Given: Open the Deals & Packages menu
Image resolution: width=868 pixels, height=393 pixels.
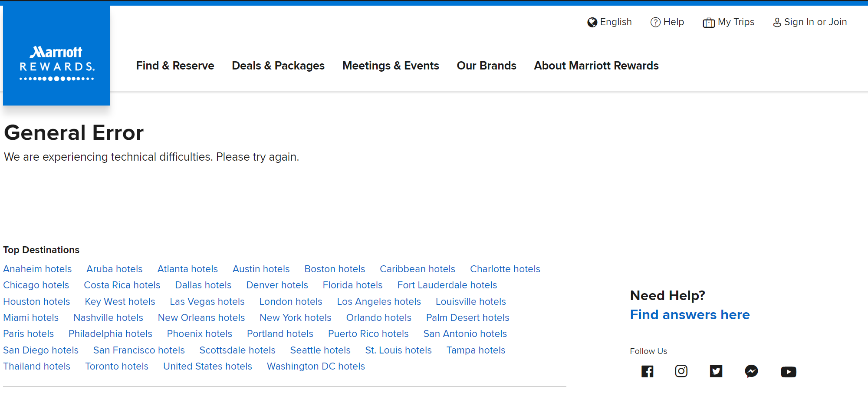Looking at the screenshot, I should pos(278,66).
